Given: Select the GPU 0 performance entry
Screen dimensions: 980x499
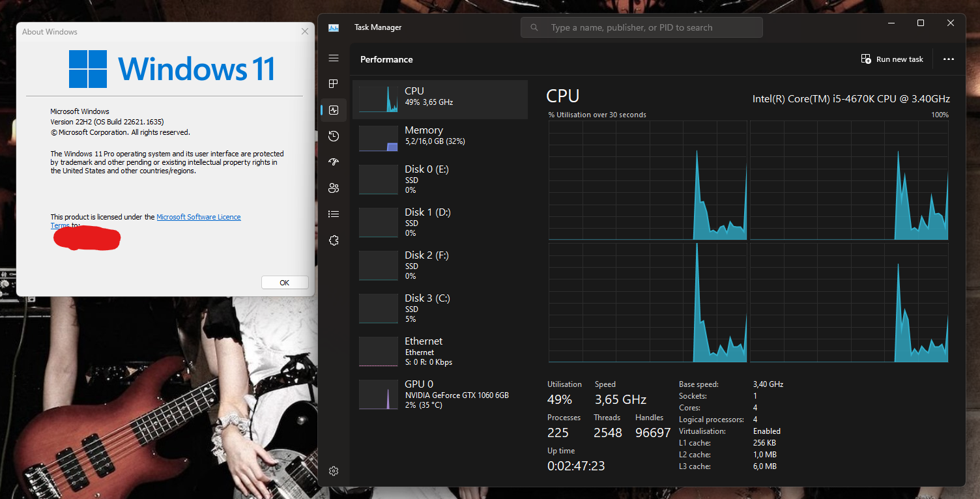Looking at the screenshot, I should (x=440, y=394).
